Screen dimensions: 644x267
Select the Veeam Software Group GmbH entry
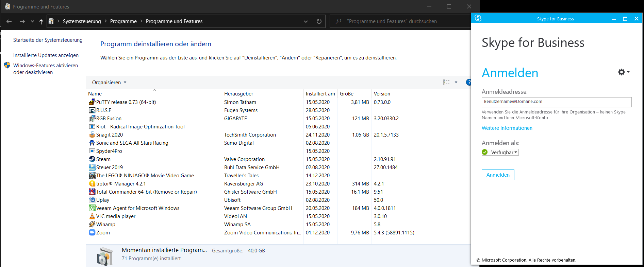pos(258,208)
